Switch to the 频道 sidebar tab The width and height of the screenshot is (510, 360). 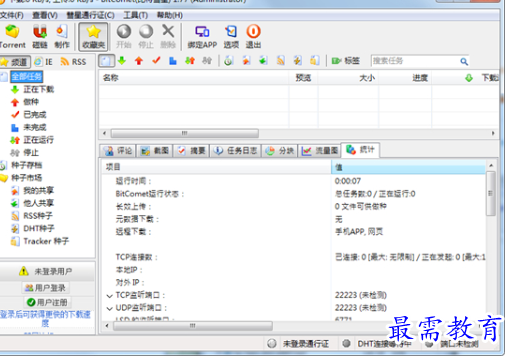pos(15,62)
